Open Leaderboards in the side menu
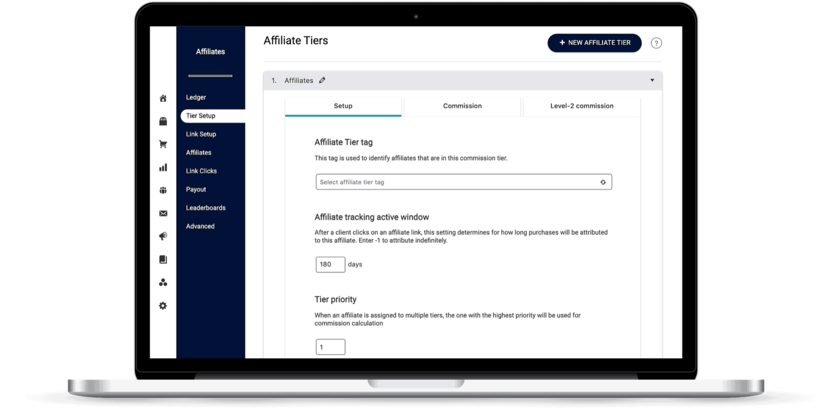The image size is (839, 410). click(x=205, y=208)
